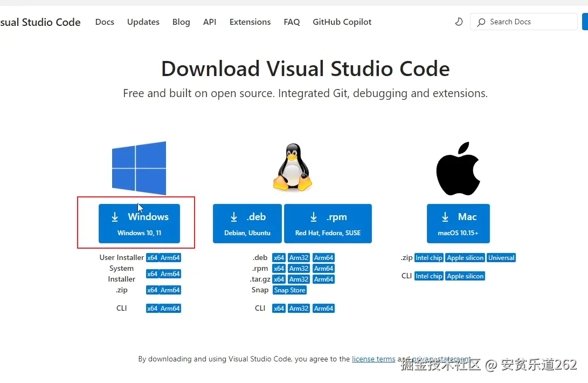Screen dimensions: 588x383
Task: Download Linux .deb Arm32 package
Action: pos(299,258)
